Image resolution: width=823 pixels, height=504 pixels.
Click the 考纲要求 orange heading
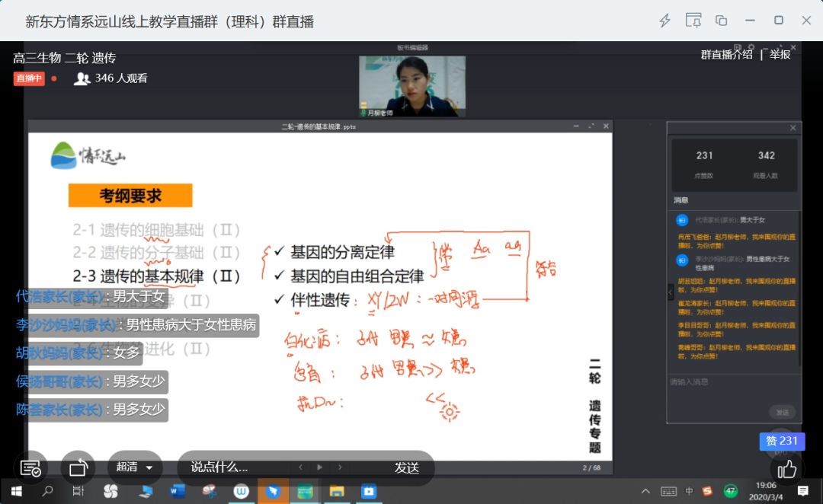[130, 196]
